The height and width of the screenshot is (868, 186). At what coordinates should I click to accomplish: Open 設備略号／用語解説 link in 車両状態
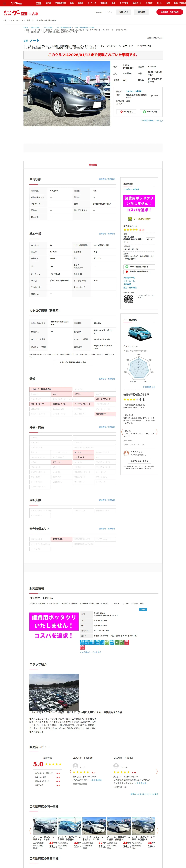click(x=107, y=179)
